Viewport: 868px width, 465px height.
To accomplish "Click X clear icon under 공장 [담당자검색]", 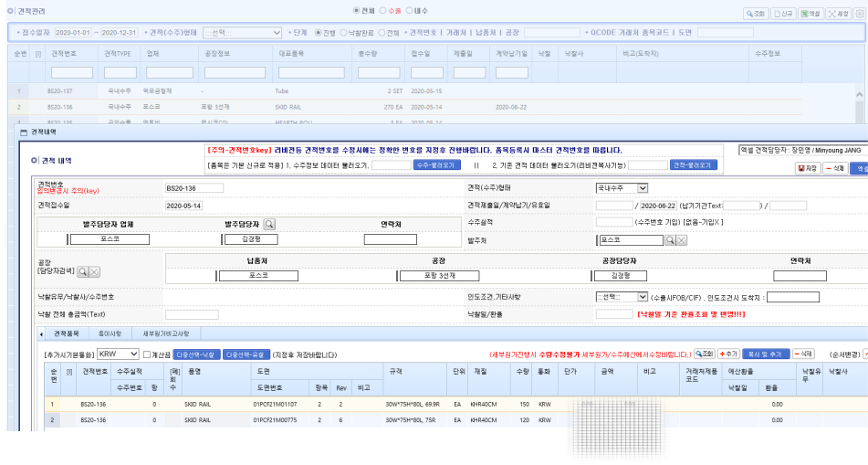I will tap(95, 271).
